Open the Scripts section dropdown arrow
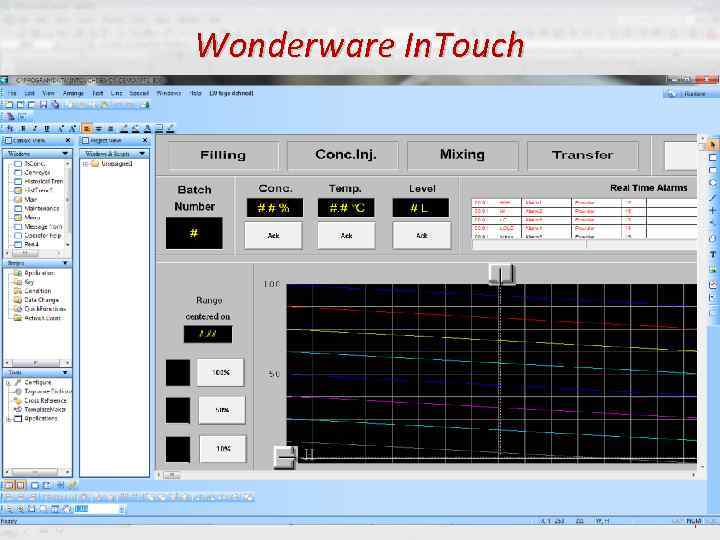 [65, 263]
